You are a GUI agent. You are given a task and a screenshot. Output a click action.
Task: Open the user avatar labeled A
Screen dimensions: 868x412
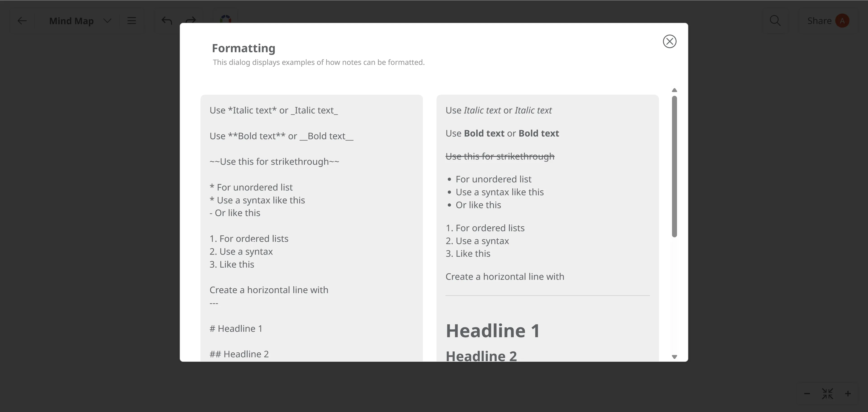pos(842,21)
